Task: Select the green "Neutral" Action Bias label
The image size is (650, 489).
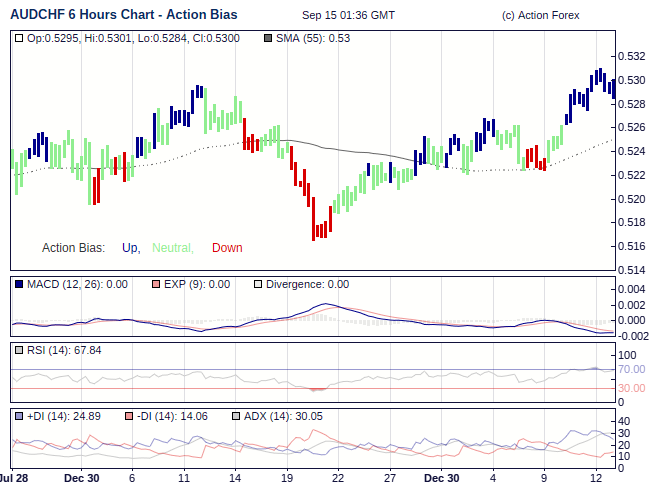Action: [172, 248]
